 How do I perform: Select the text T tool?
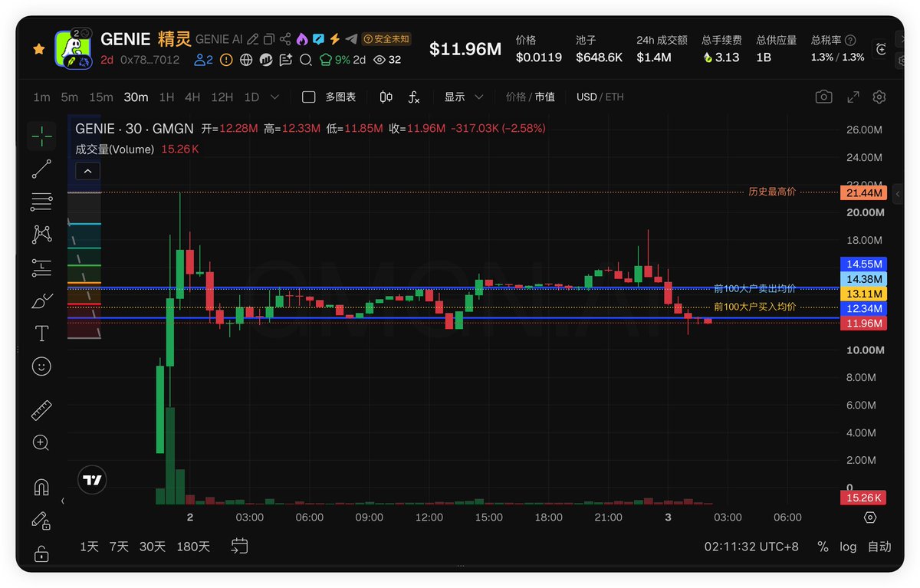click(x=41, y=333)
